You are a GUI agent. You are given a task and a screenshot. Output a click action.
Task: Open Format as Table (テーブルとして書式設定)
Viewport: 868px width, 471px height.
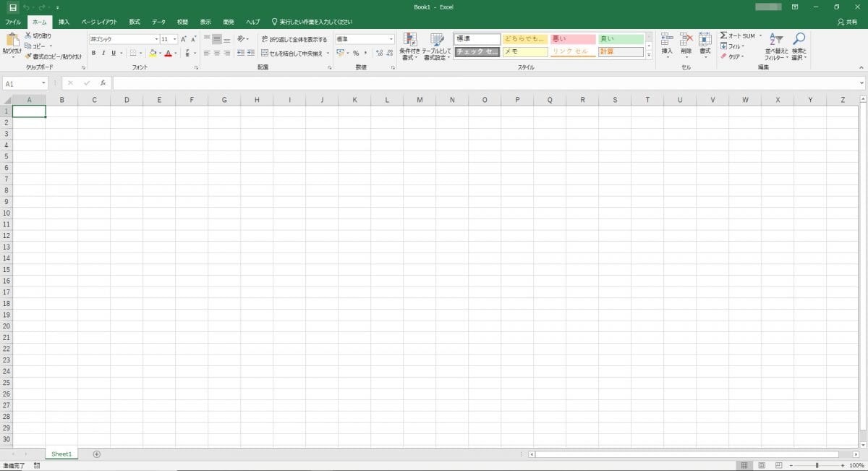pos(436,46)
